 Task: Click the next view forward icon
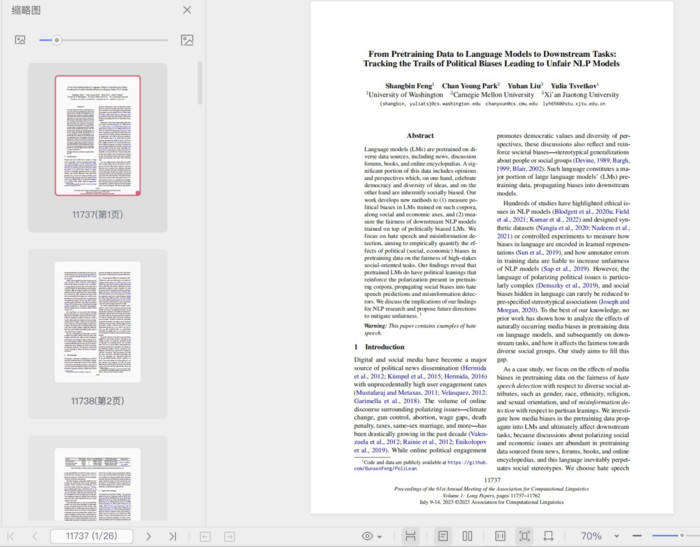[x=229, y=536]
